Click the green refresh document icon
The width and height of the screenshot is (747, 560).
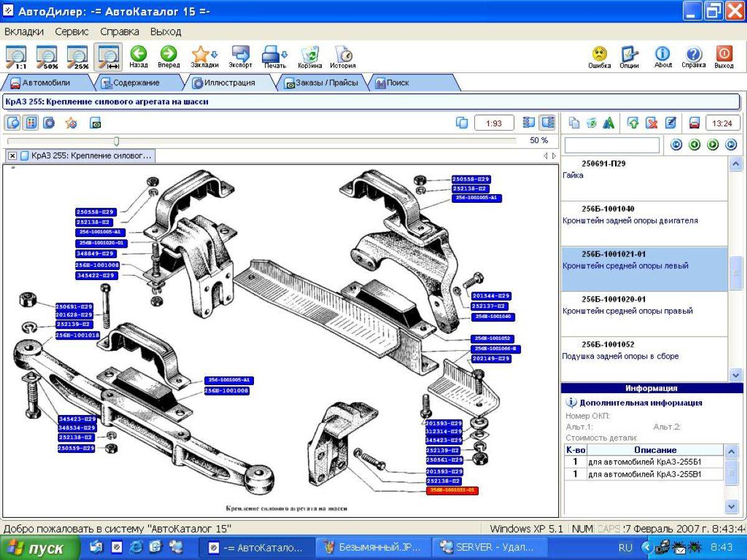coord(591,123)
